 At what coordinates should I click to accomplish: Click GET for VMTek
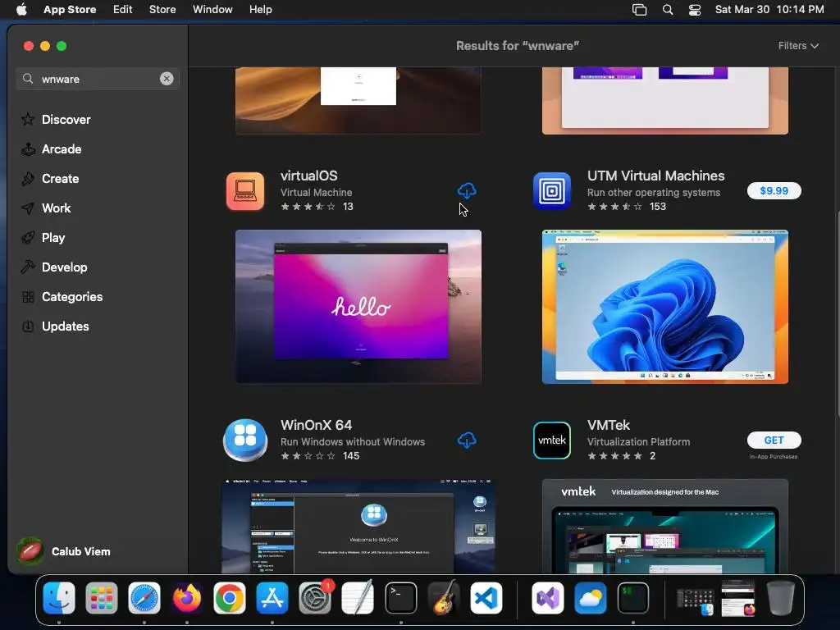click(774, 441)
